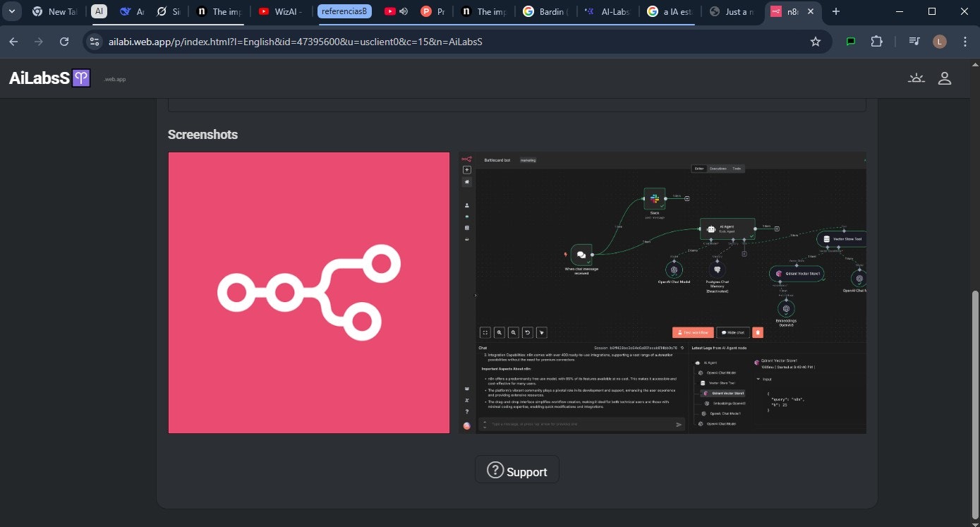Expand the tab search dropdown arrow
This screenshot has height=527, width=980.
pos(12,11)
